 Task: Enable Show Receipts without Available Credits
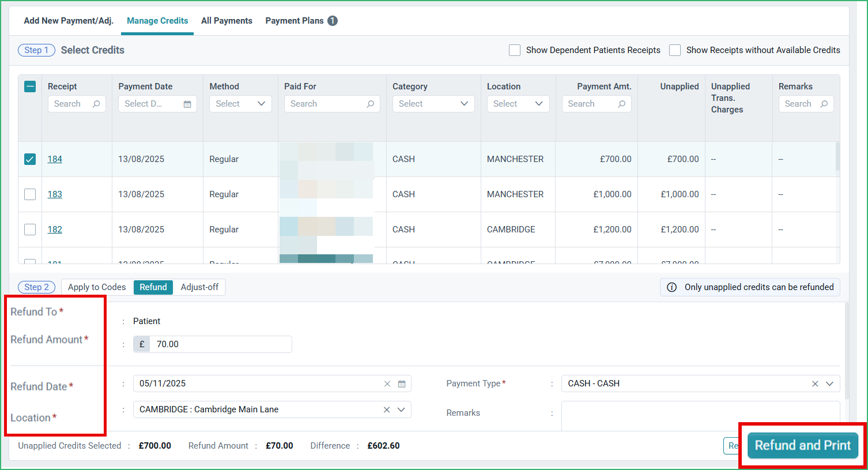675,50
